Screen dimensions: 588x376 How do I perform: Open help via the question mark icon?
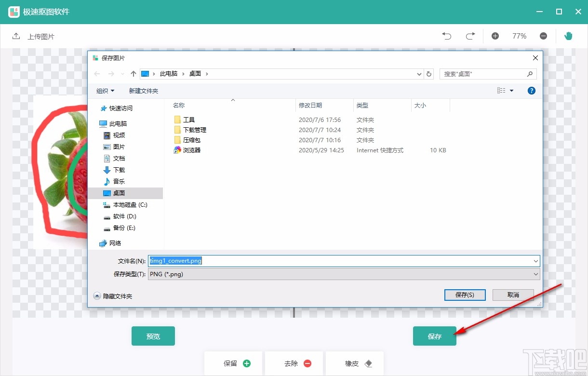point(531,91)
